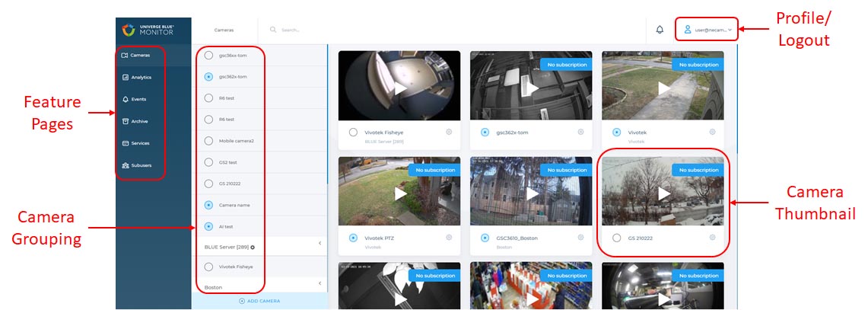The width and height of the screenshot is (868, 310).
Task: Select GS2 test radio button
Action: click(208, 162)
